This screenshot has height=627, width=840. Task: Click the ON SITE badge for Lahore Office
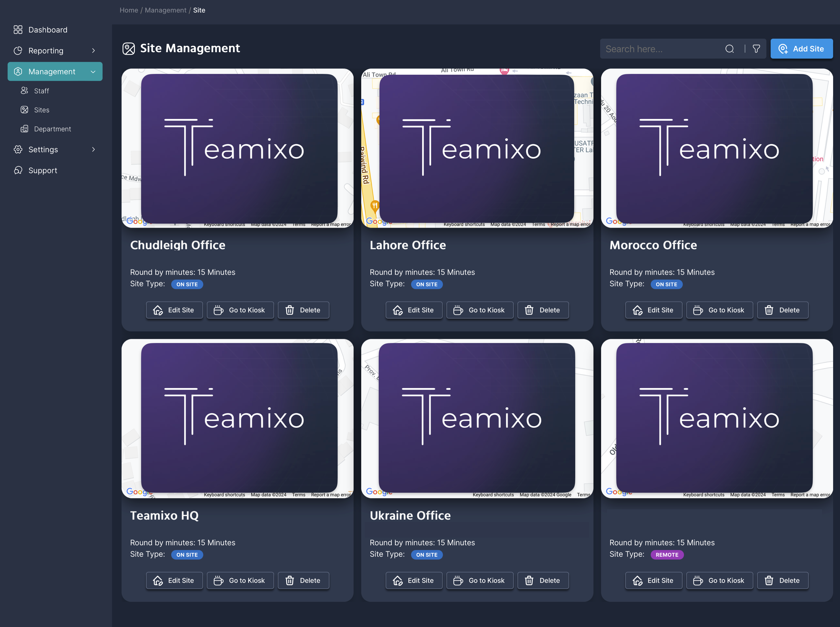coord(427,284)
